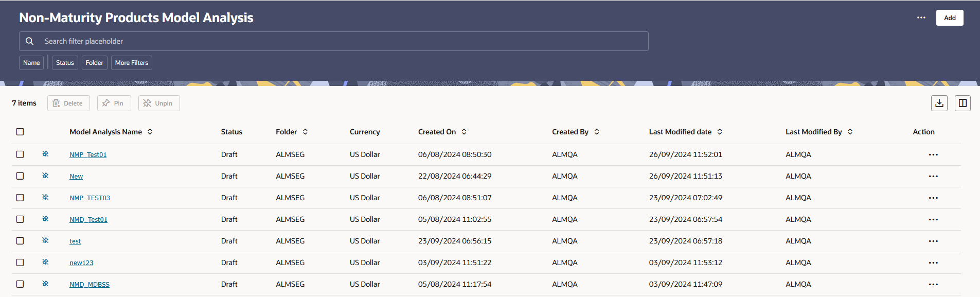980x297 pixels.
Task: Open the Status filter chip
Action: 65,63
